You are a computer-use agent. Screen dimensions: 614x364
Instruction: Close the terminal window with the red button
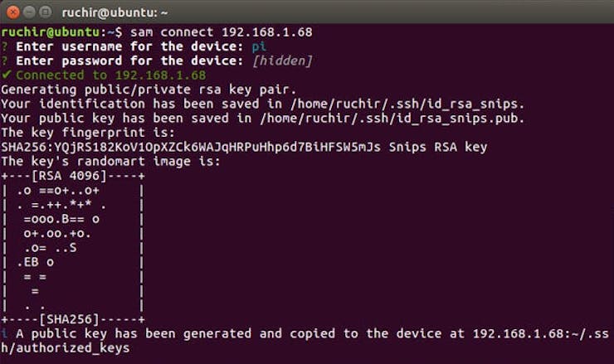12,12
